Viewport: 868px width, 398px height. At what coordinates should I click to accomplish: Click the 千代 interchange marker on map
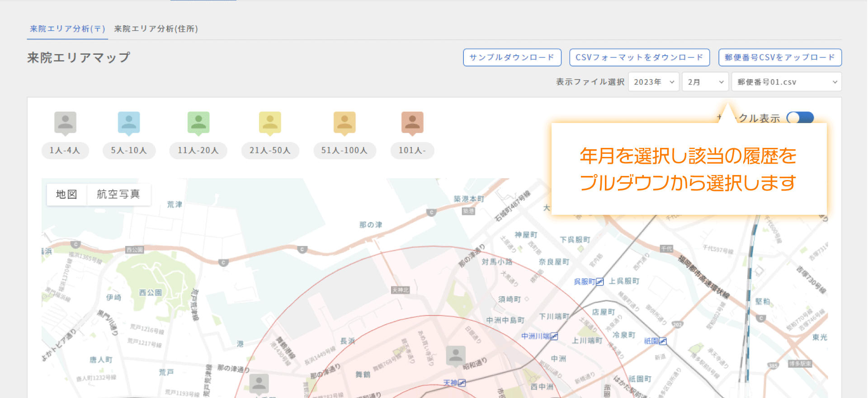(666, 249)
